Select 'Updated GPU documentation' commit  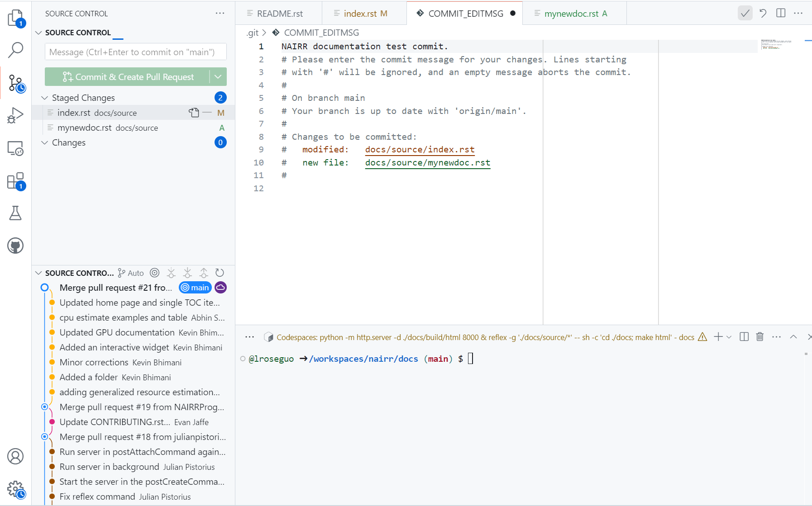tap(133, 332)
